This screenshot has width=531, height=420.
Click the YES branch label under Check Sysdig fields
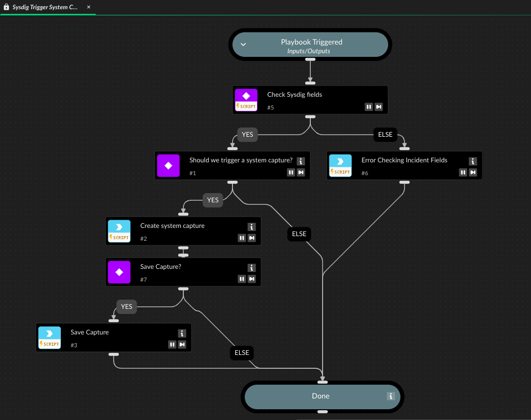247,134
